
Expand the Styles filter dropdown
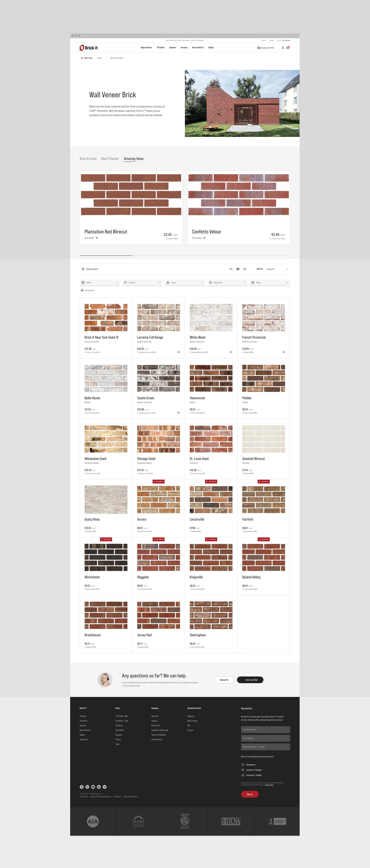pyautogui.click(x=100, y=282)
